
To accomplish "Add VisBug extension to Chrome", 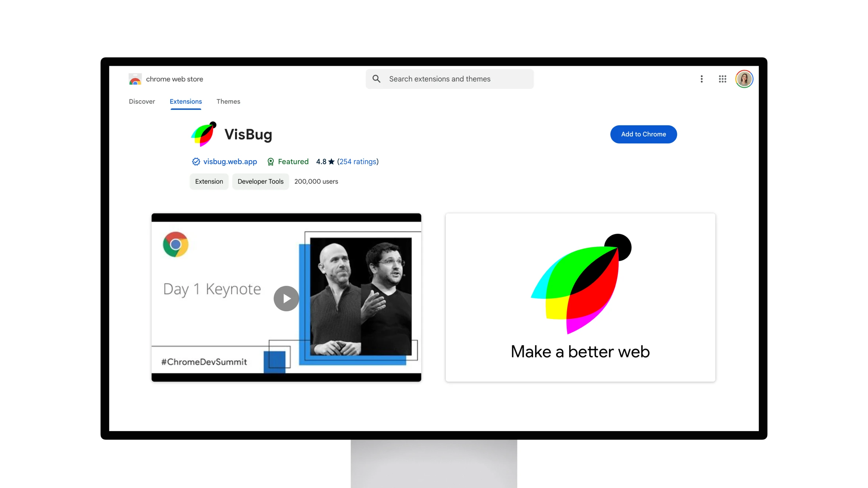I will [643, 134].
